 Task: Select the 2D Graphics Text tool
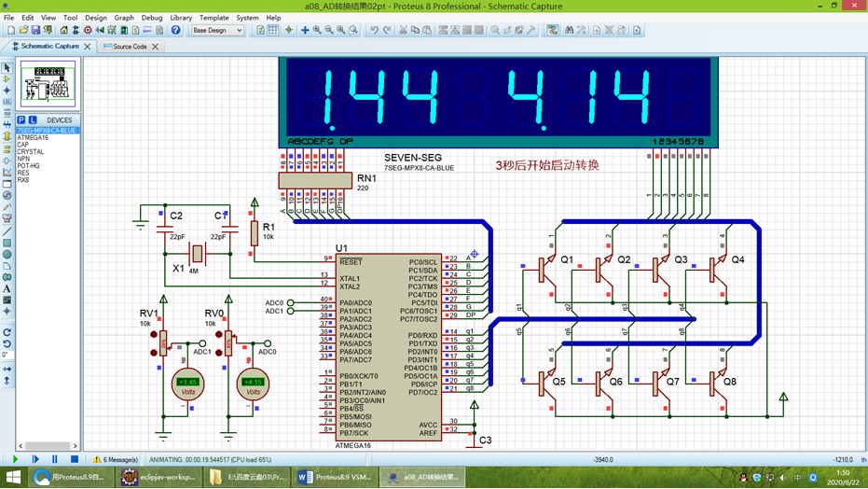tap(7, 288)
